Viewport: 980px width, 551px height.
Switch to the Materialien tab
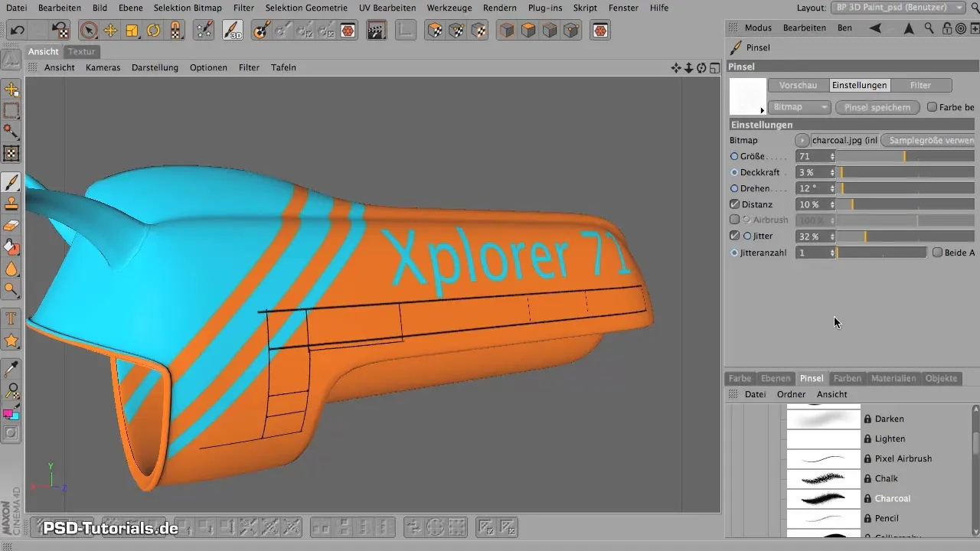(x=893, y=378)
